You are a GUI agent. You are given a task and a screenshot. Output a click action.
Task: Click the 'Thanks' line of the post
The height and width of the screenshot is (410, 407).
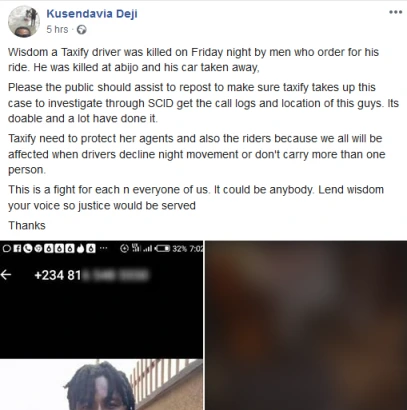(x=27, y=226)
